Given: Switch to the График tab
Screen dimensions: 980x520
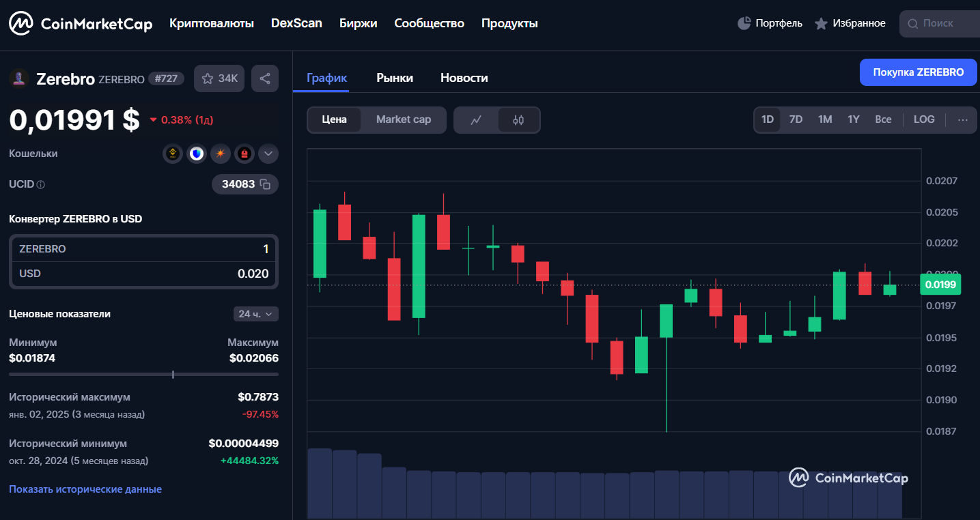Looking at the screenshot, I should click(x=327, y=78).
